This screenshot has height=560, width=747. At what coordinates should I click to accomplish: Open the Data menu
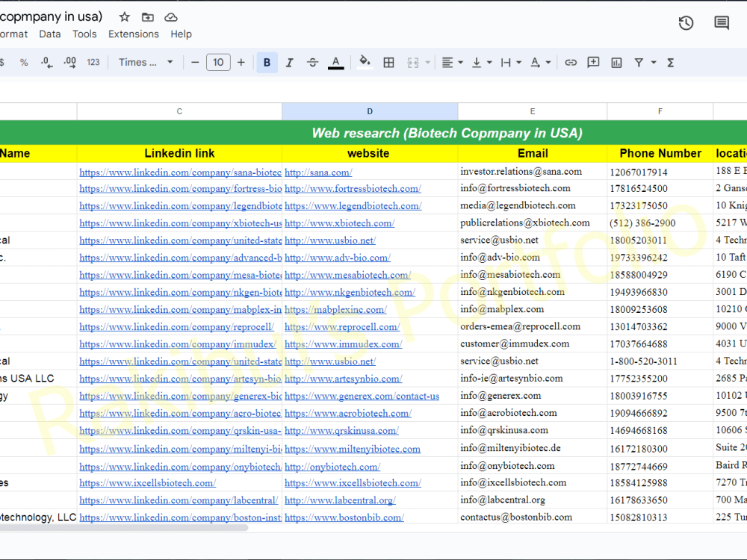click(x=50, y=34)
